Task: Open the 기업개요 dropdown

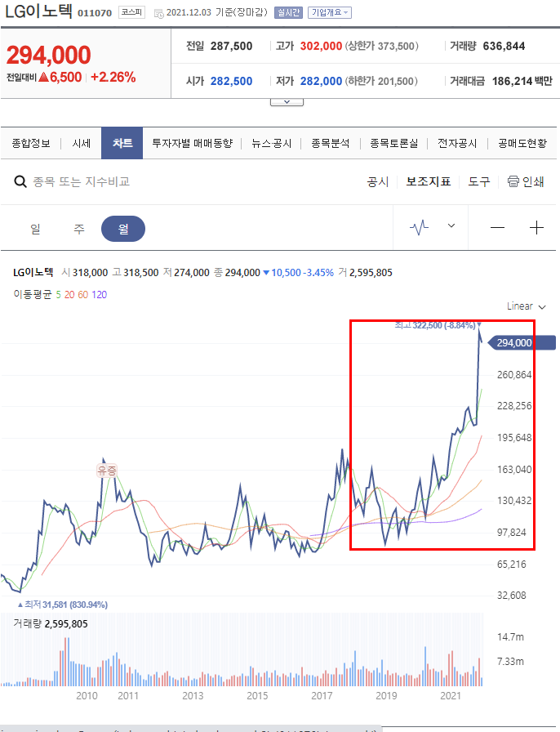Action: 330,12
